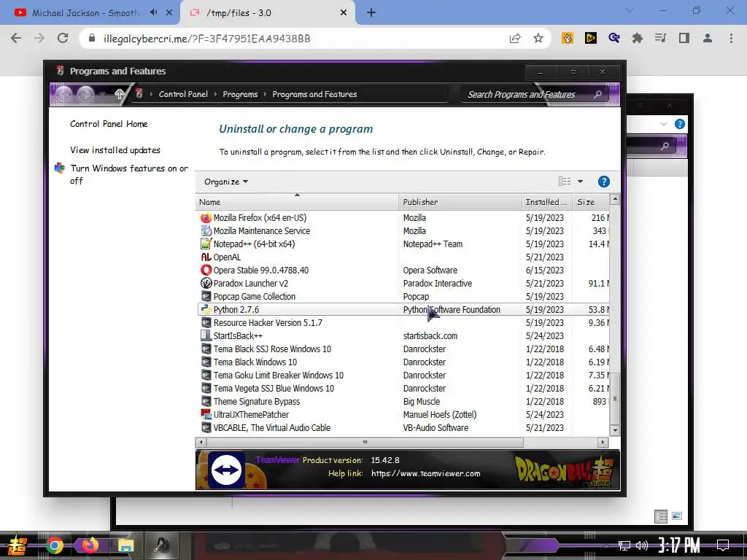Screen dimensions: 747x560
Task: Open Chrome from the taskbar
Action: [x=54, y=545]
